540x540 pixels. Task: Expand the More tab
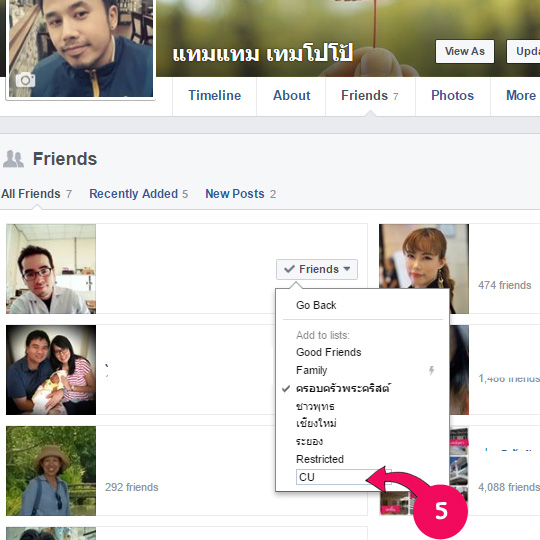click(520, 95)
